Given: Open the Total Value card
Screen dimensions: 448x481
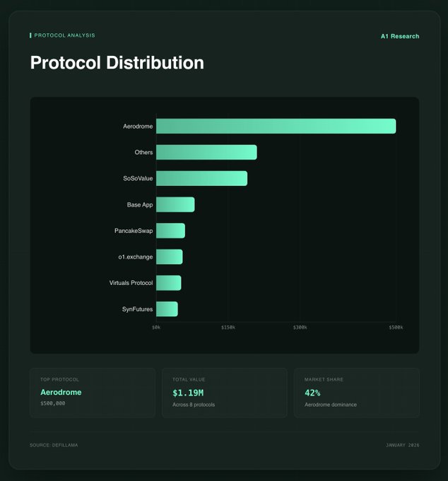Looking at the screenshot, I should (x=224, y=393).
